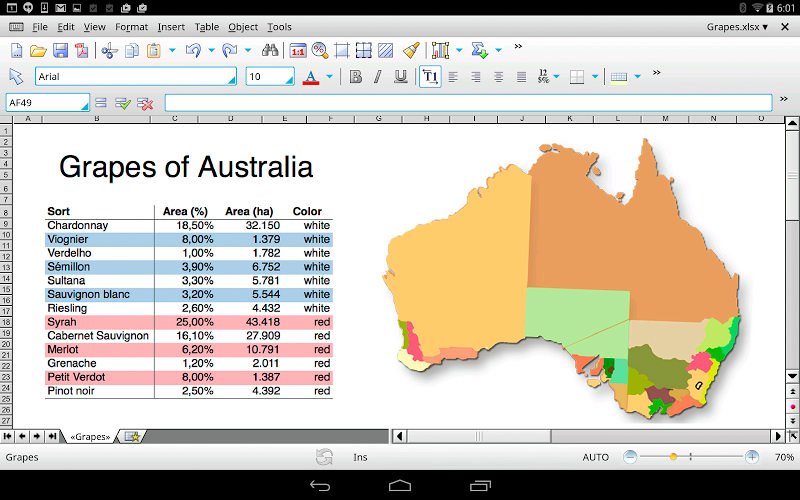Decrease zoom with the minus button

click(630, 457)
